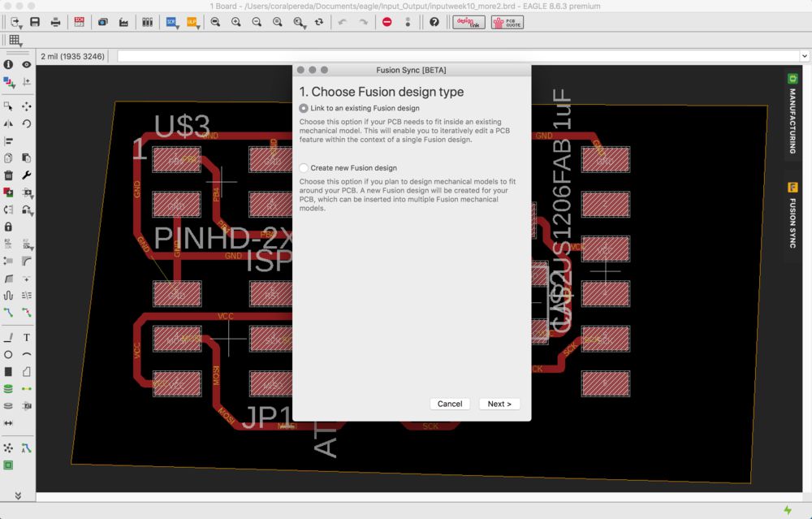Open the zoom select dropdown icon
This screenshot has height=519, width=812.
tap(299, 22)
